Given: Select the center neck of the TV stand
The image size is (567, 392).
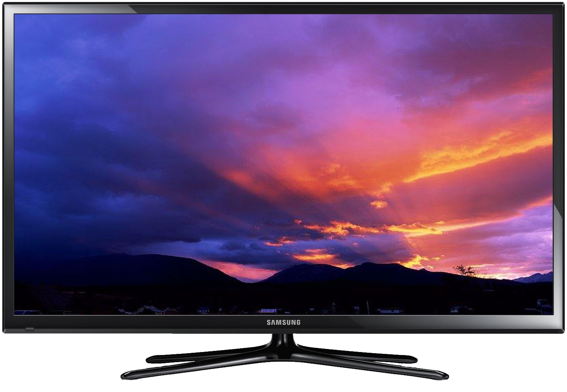Looking at the screenshot, I should click(x=283, y=339).
